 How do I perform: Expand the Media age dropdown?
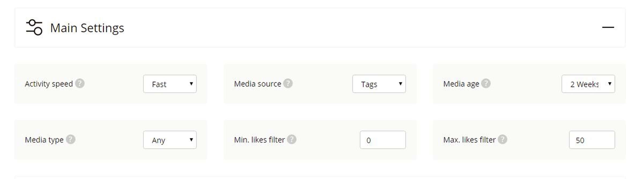coord(588,84)
